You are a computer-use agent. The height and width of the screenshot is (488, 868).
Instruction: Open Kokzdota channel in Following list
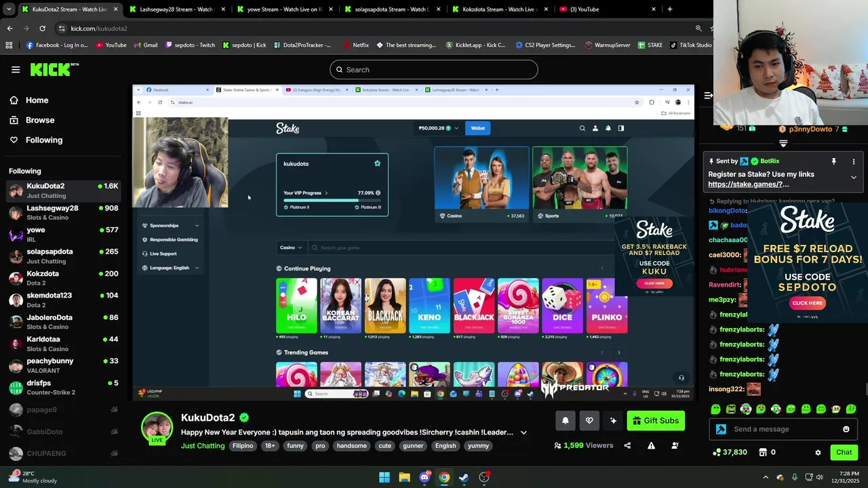pyautogui.click(x=63, y=278)
